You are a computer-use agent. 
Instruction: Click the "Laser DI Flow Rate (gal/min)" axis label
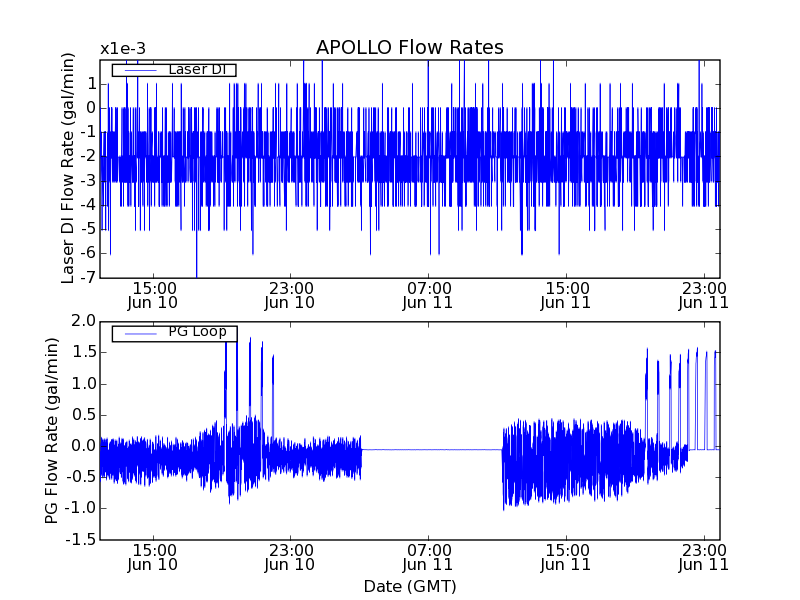[68, 168]
